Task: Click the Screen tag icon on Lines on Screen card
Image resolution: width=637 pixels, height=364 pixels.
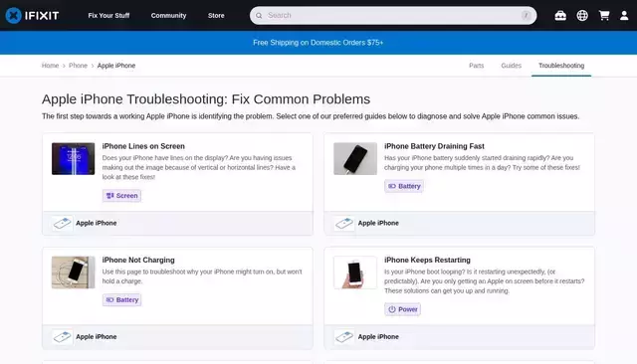Action: click(110, 196)
